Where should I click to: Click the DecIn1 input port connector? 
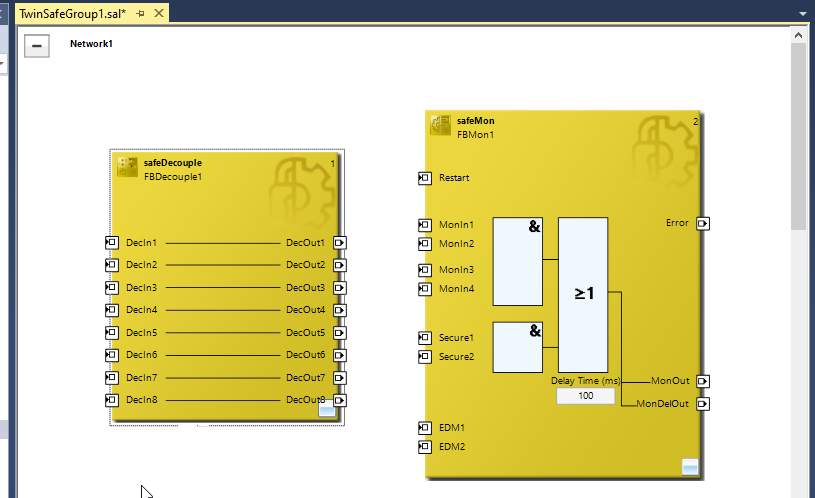click(112, 242)
